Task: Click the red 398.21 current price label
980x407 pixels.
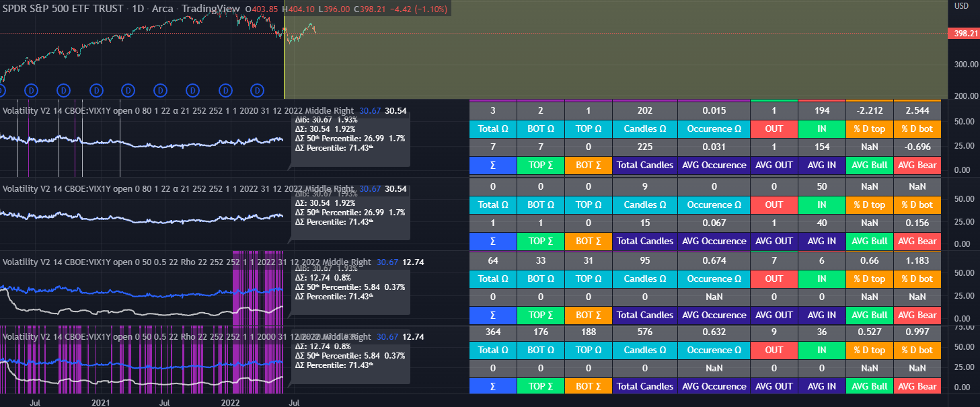Action: [x=963, y=33]
